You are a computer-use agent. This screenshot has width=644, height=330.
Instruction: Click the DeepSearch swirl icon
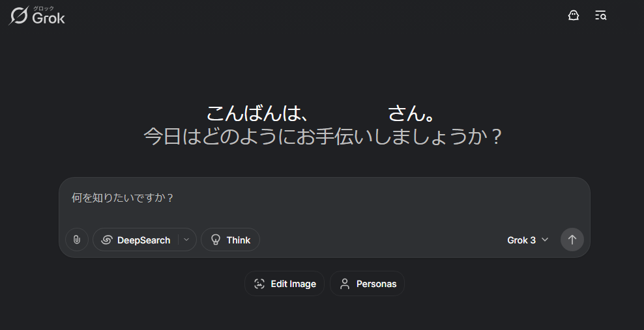(107, 240)
